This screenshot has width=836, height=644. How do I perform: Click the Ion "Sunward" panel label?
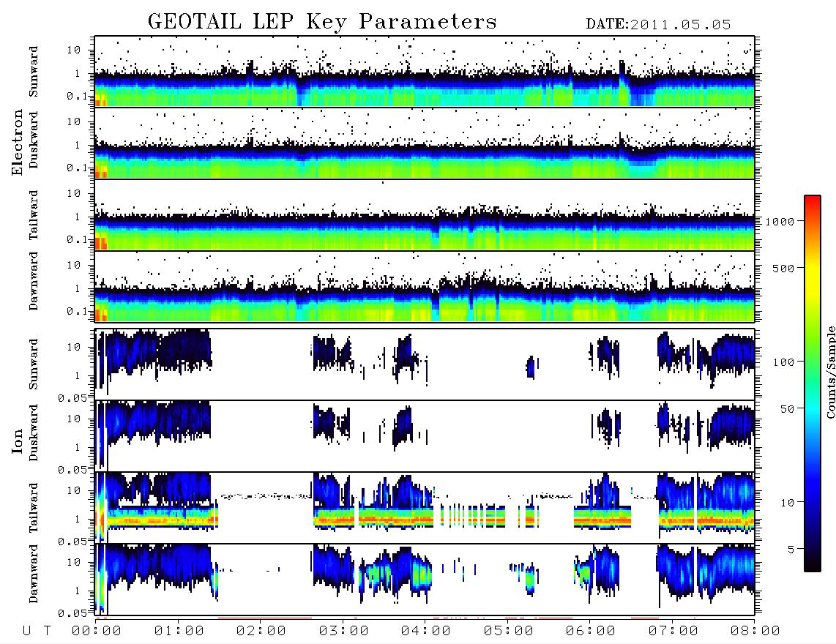[x=34, y=364]
